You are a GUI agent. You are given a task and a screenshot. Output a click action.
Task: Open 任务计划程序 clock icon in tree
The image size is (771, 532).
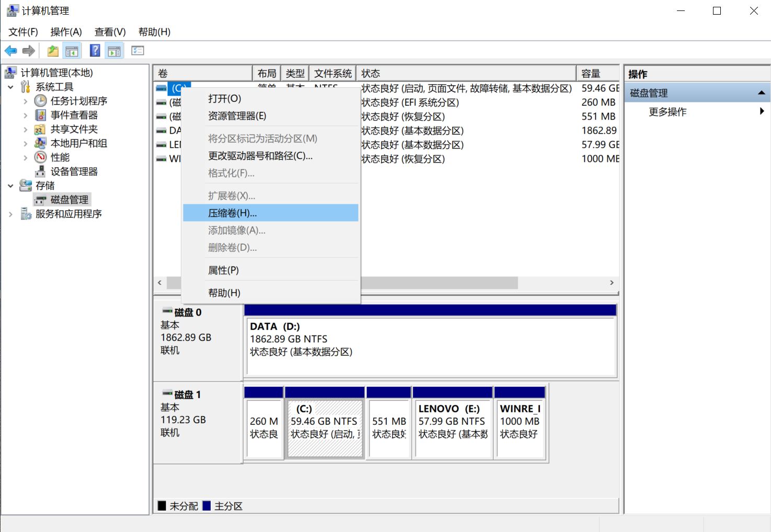click(x=40, y=101)
